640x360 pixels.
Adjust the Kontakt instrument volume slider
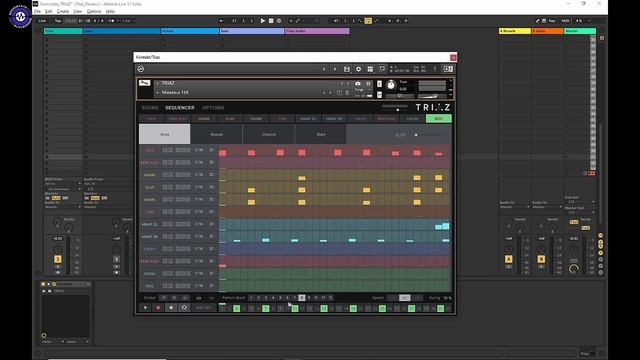point(432,96)
